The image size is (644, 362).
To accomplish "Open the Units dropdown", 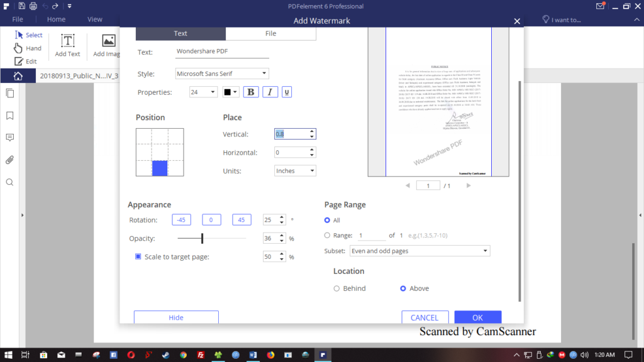I will click(295, 171).
